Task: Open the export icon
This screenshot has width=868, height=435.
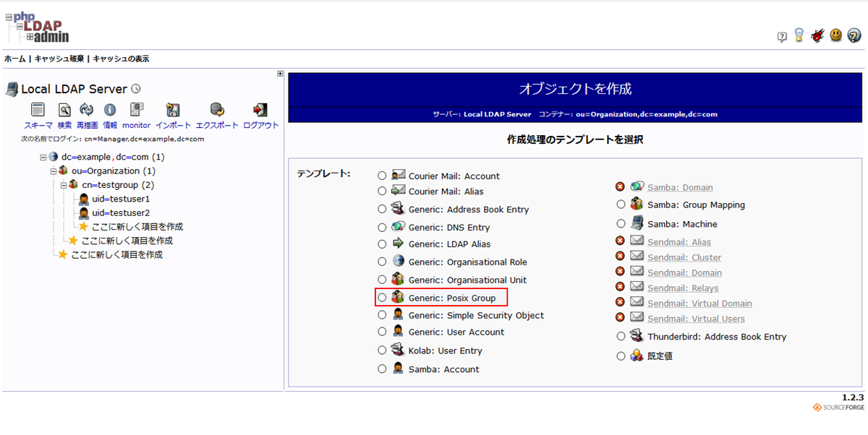Action: coord(217,110)
